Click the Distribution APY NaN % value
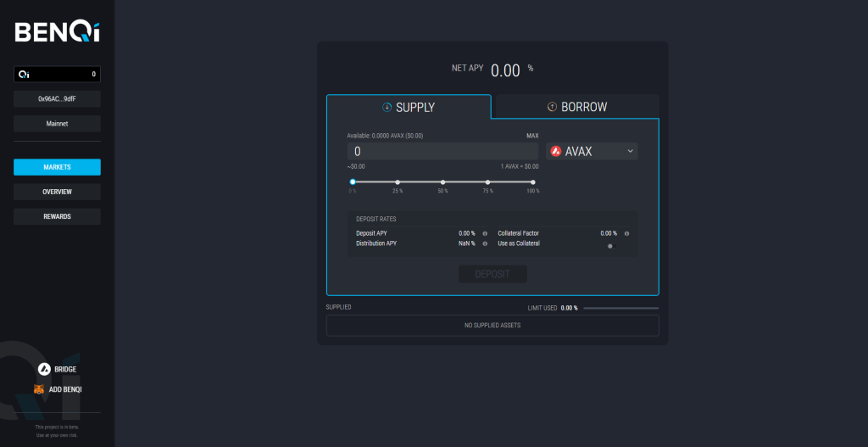Viewport: 868px width, 447px height. tap(467, 243)
